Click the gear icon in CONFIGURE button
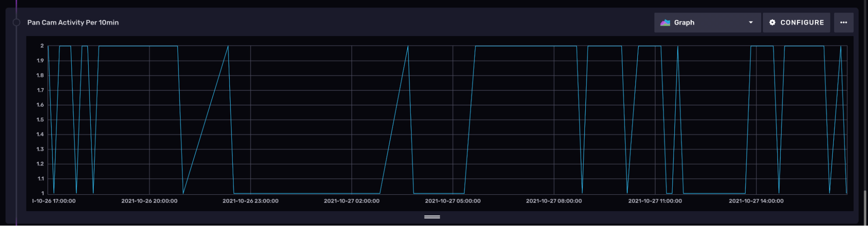This screenshot has height=226, width=868. [772, 23]
